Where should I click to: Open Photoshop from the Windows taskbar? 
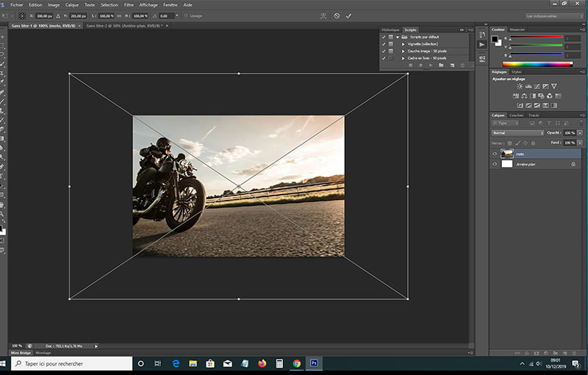click(x=315, y=363)
